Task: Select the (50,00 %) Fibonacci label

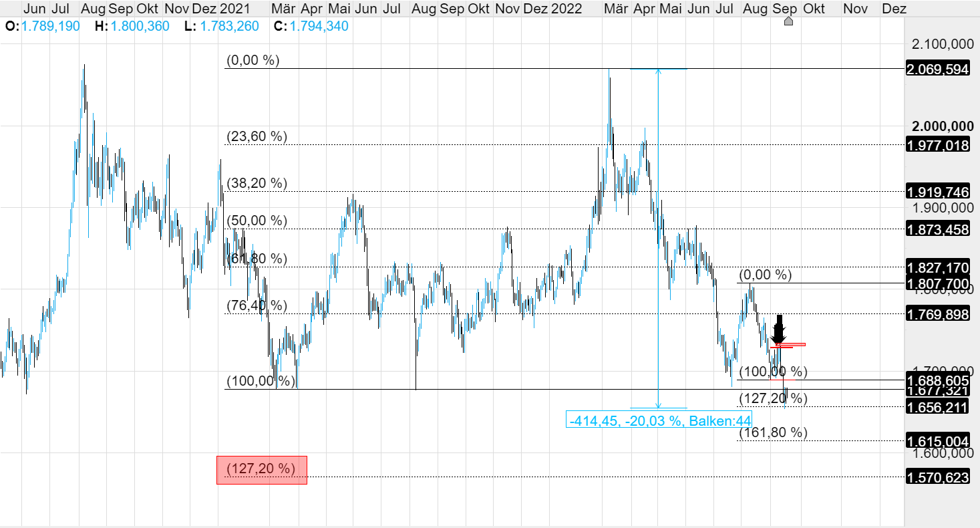Action: 257,221
